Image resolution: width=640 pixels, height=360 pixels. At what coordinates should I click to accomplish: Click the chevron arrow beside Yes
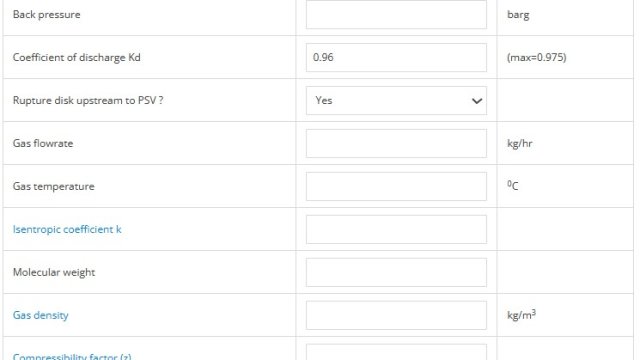tap(476, 101)
